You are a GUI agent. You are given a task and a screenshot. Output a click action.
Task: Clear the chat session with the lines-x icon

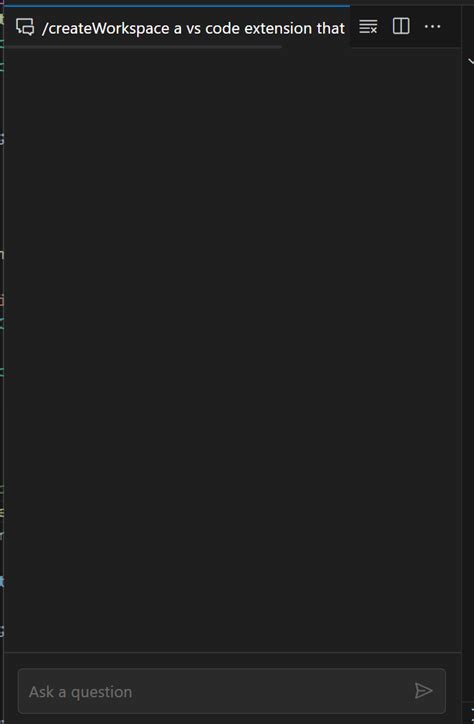368,27
